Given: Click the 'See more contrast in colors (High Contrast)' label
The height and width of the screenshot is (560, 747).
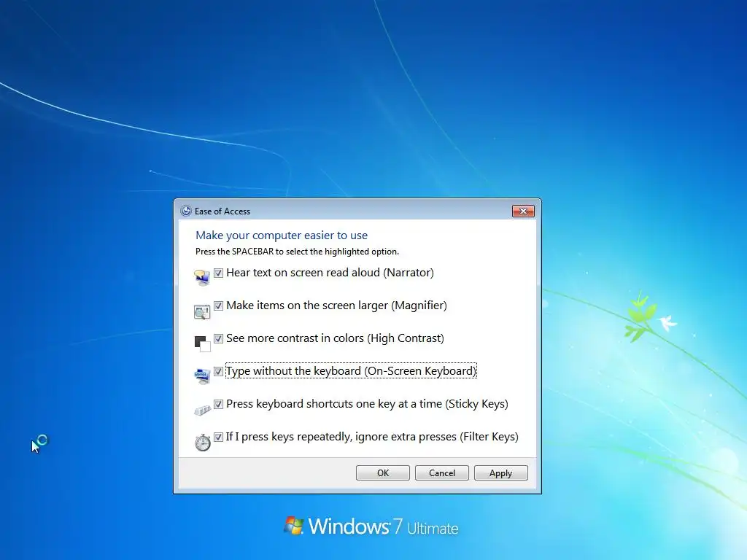Looking at the screenshot, I should 335,338.
